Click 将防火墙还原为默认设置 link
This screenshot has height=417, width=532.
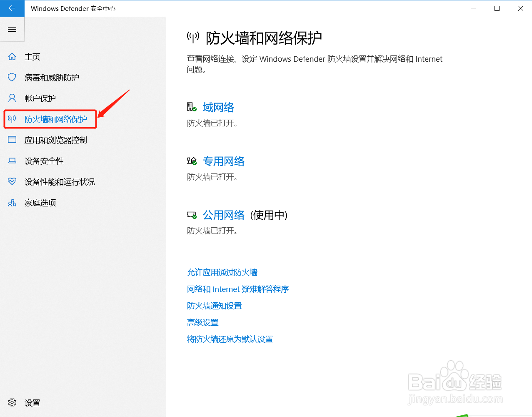tap(230, 339)
